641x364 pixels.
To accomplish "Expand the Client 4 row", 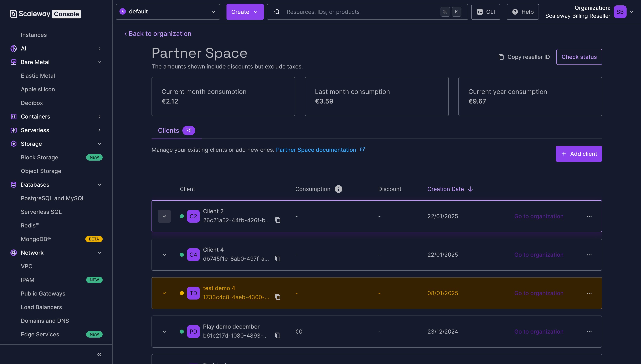I will click(164, 255).
